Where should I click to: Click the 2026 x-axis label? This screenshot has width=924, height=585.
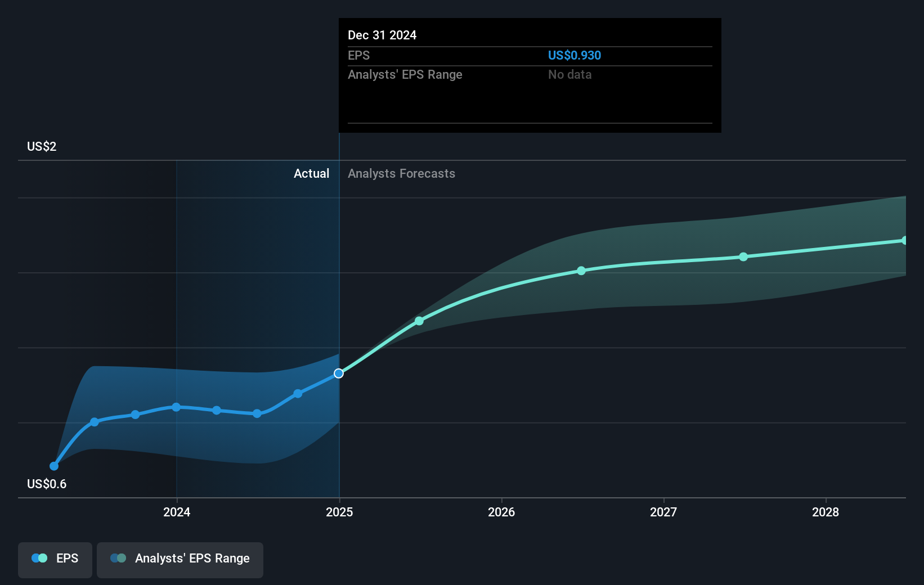(501, 512)
